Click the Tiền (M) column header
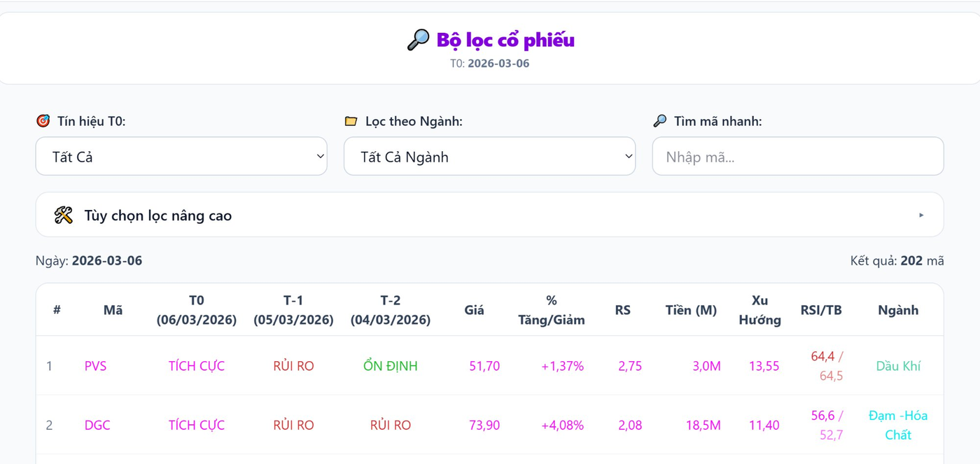Viewport: 980px width, 464px height. click(691, 310)
